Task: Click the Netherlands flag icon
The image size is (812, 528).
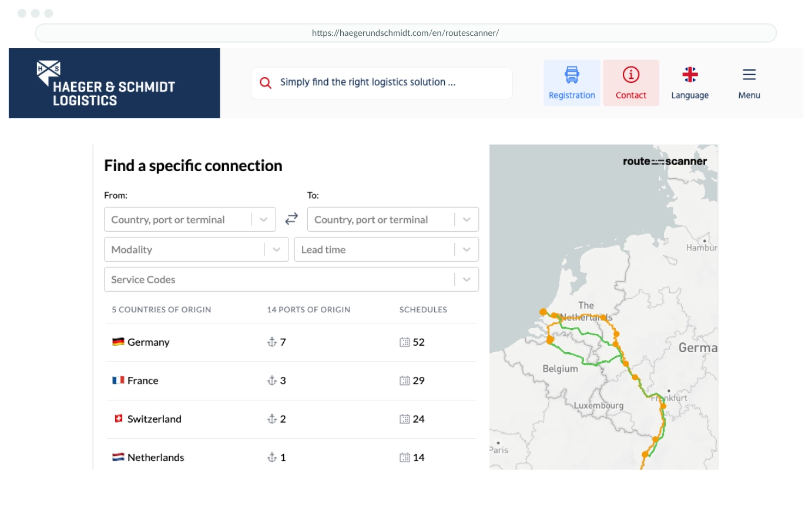Action: (118, 457)
